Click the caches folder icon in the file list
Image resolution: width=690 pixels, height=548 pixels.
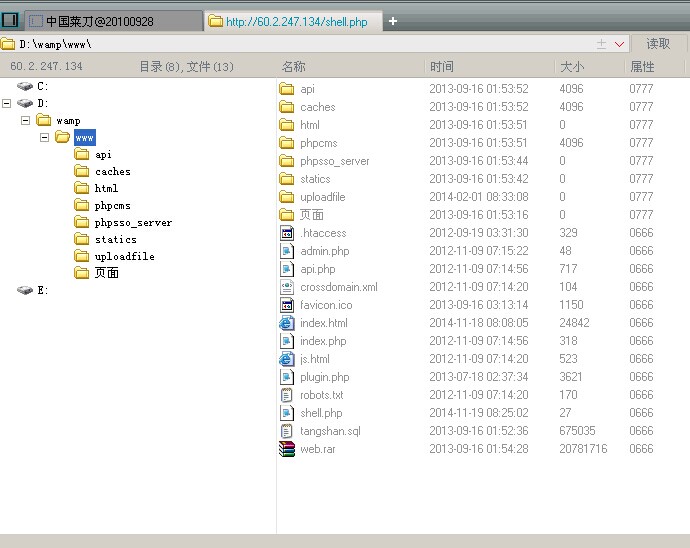click(287, 107)
